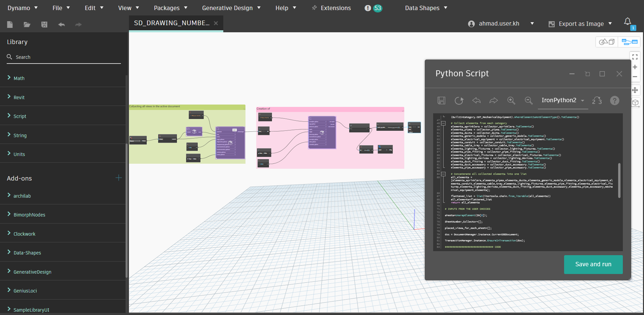
Task: Open file using the folder icon
Action: [27, 25]
